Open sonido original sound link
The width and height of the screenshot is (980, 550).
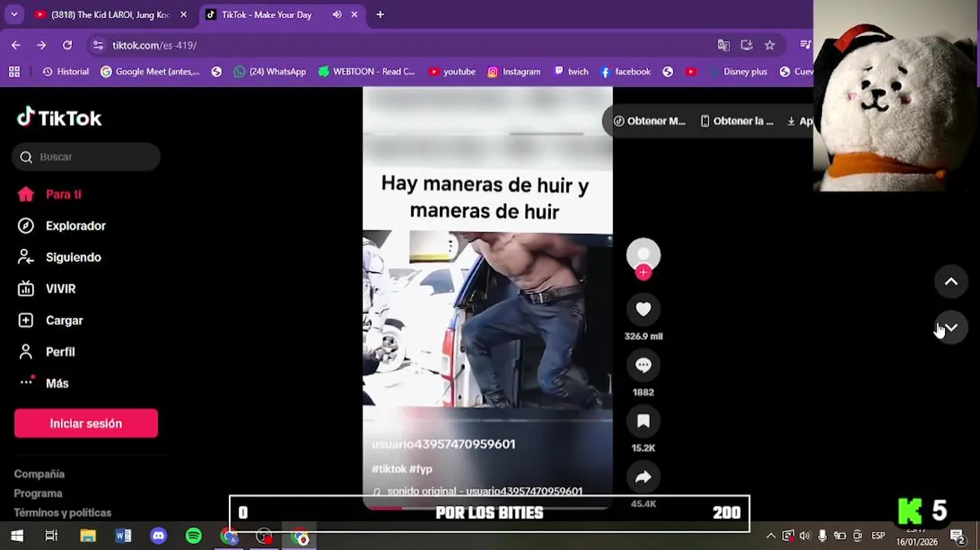click(478, 491)
